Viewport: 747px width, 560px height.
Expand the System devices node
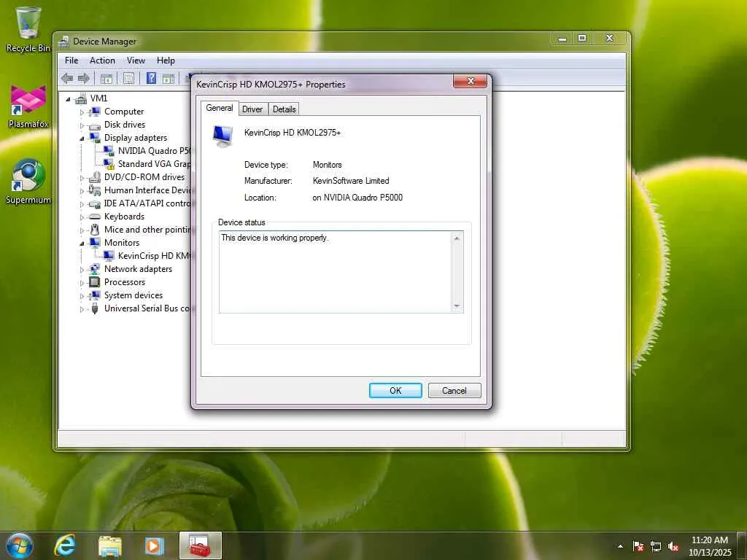click(82, 296)
